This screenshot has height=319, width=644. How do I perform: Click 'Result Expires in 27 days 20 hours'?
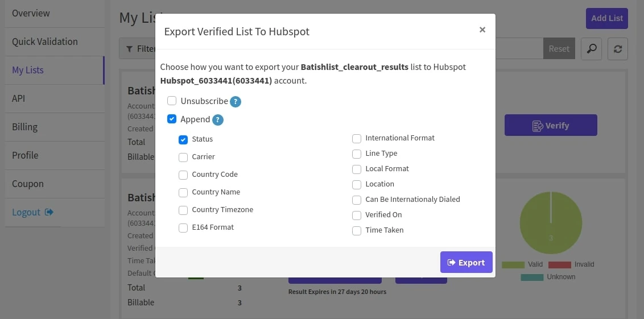click(337, 292)
